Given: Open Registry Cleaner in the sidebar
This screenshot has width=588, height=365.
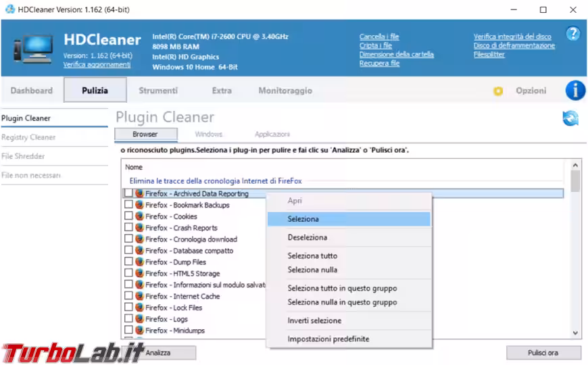Looking at the screenshot, I should point(54,137).
